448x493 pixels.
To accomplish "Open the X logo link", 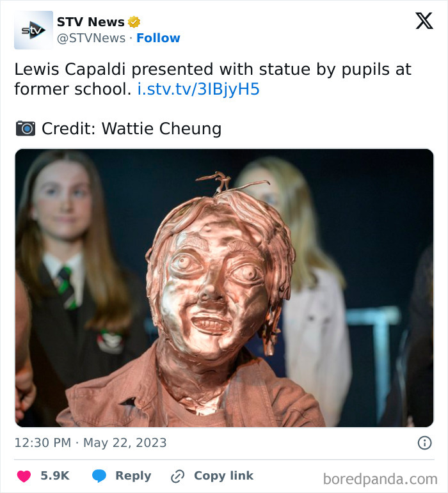I will (x=424, y=21).
